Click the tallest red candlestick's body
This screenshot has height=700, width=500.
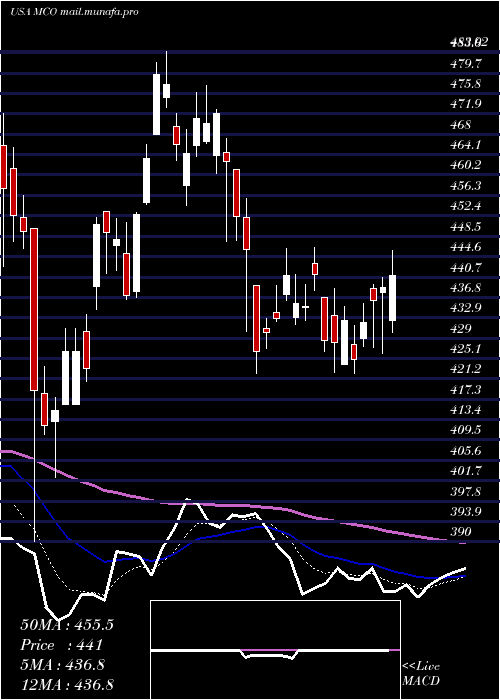click(34, 309)
